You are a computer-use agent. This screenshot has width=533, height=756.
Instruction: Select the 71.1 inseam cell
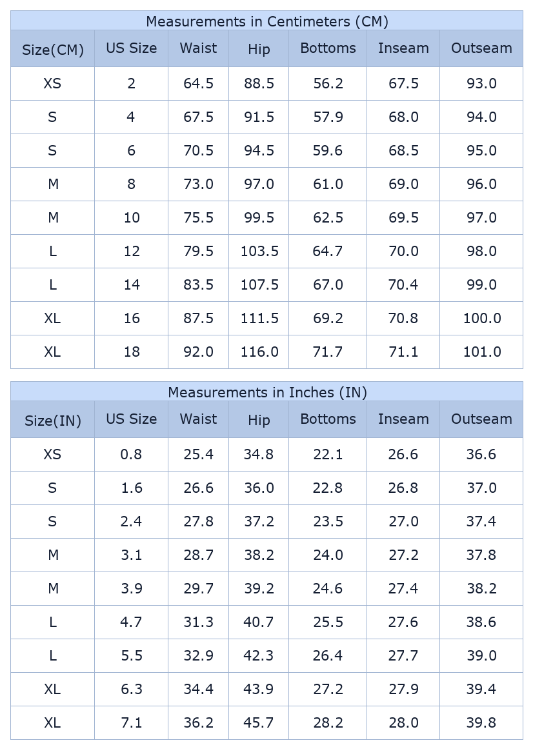(x=403, y=352)
